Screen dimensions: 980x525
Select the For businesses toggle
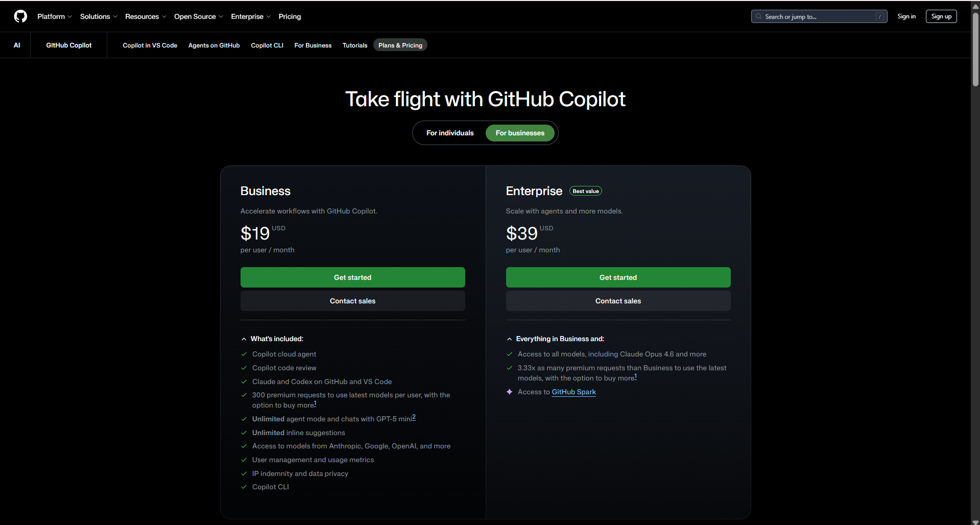pos(520,133)
